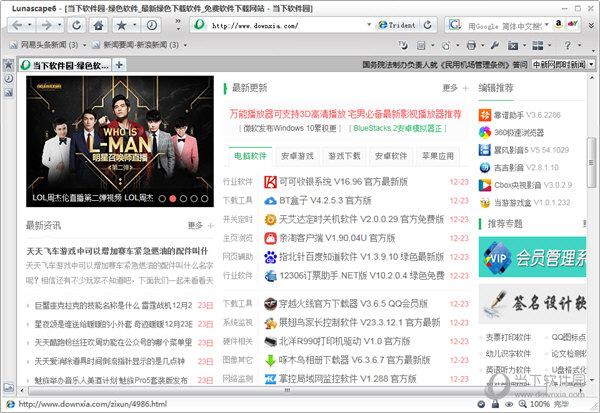
Task: Expand the favorites star dropdown arrow
Action: (x=135, y=25)
